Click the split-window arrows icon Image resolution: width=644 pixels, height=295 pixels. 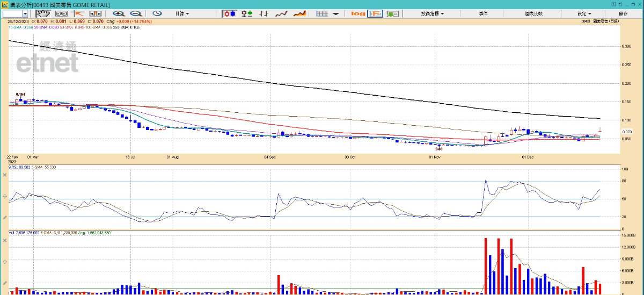tap(95, 13)
